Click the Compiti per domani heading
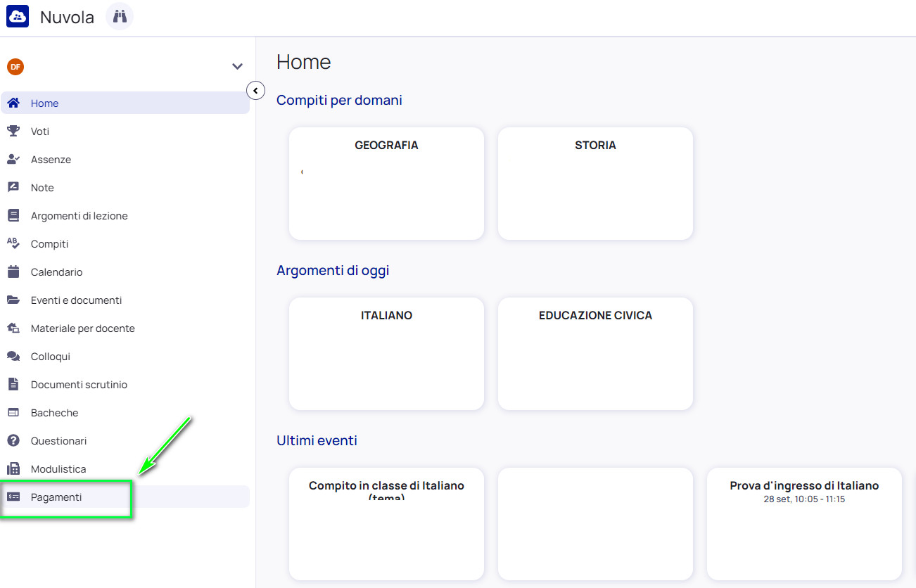The height and width of the screenshot is (588, 916). (339, 100)
